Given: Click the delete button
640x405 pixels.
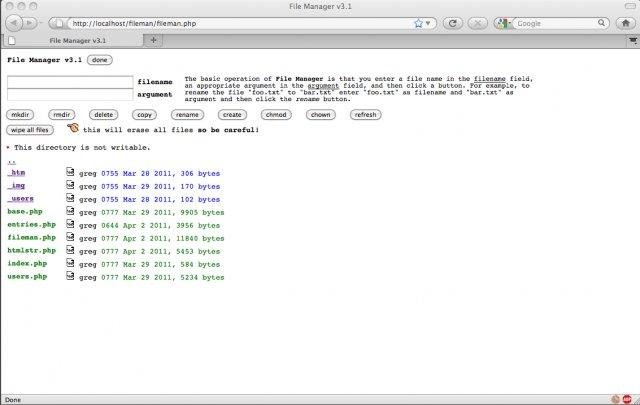Looking at the screenshot, I should coord(104,115).
